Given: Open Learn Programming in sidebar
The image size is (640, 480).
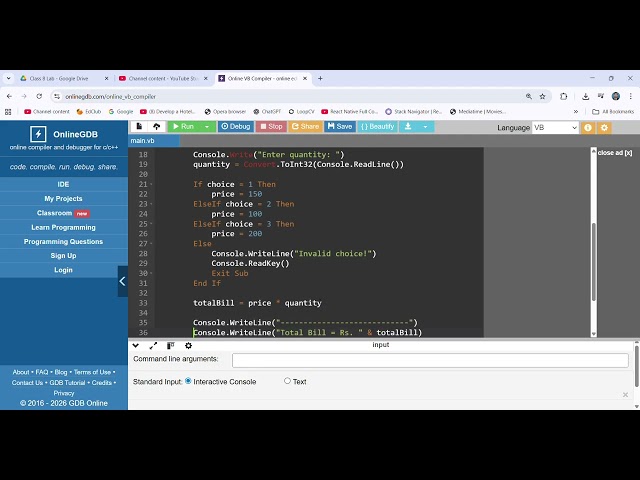Looking at the screenshot, I should 63,227.
